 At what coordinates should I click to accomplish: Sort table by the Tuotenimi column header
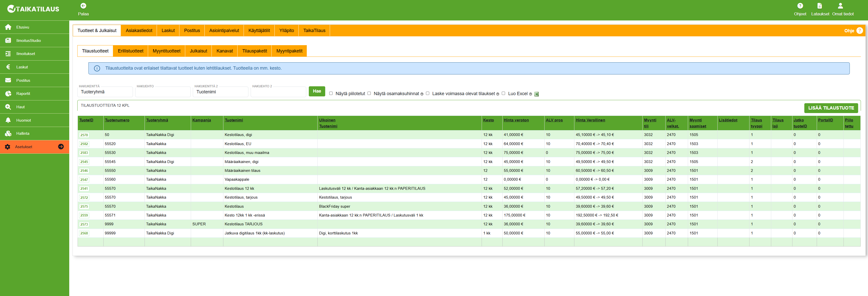coord(233,120)
